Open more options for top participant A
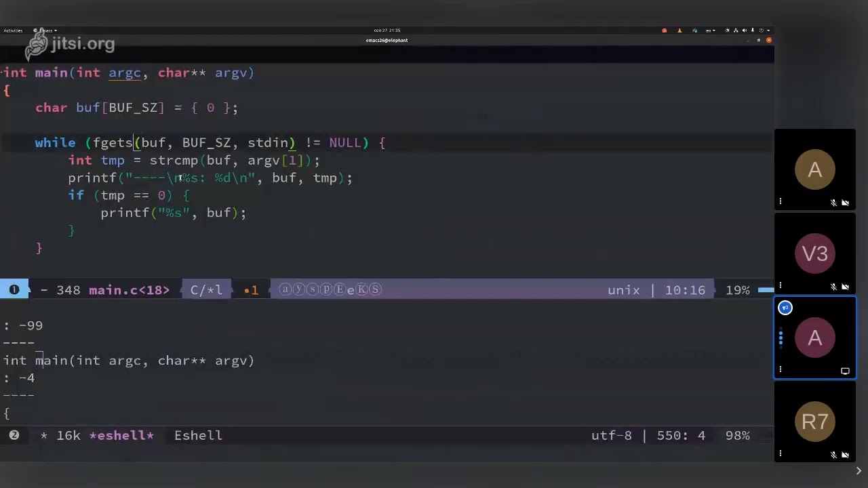868x488 pixels. (781, 201)
